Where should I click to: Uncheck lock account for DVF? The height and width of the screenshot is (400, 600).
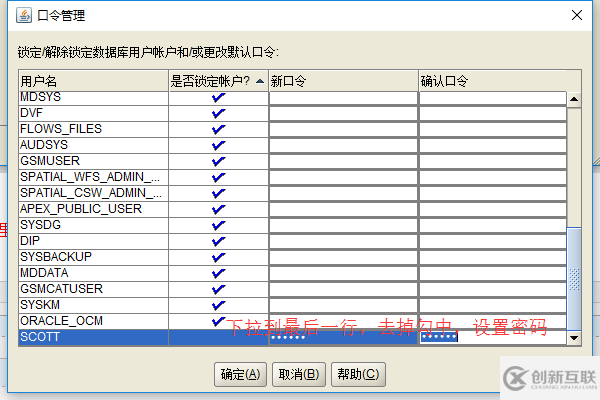(218, 113)
